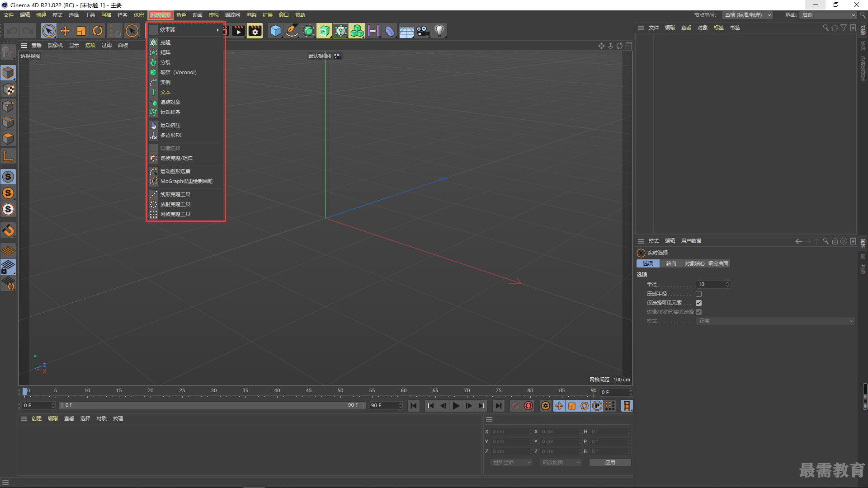Open 摄像机 viewport menu

tap(56, 45)
